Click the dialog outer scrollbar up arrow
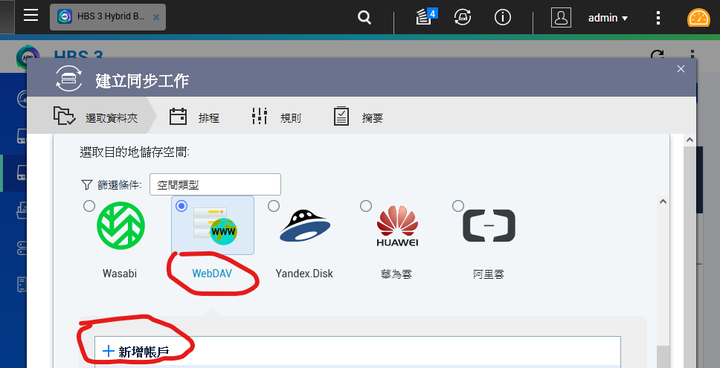The height and width of the screenshot is (368, 720). click(689, 140)
